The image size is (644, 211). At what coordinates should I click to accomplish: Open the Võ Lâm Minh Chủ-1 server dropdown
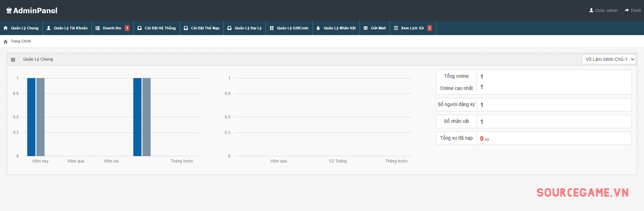[x=609, y=59]
